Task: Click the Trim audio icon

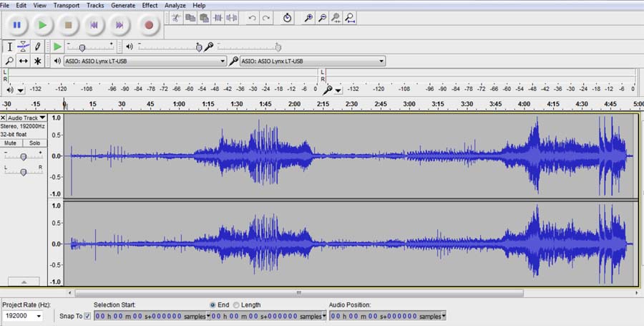Action: [x=218, y=17]
